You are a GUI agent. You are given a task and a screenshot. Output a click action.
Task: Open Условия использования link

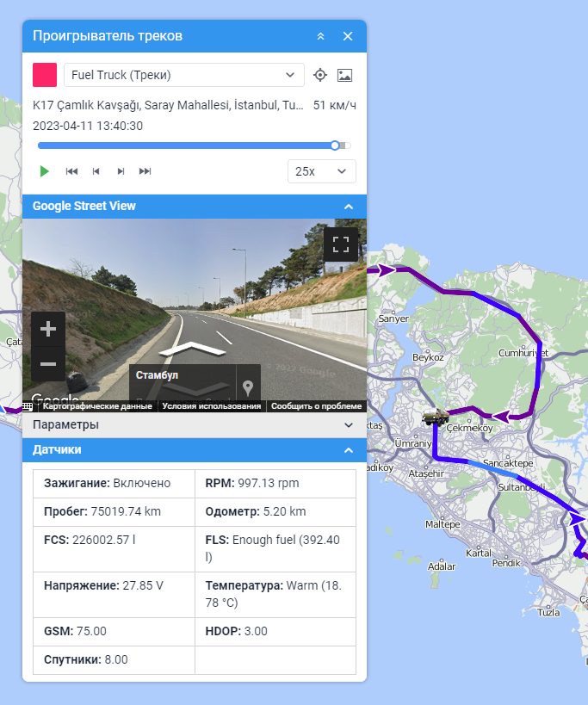211,406
